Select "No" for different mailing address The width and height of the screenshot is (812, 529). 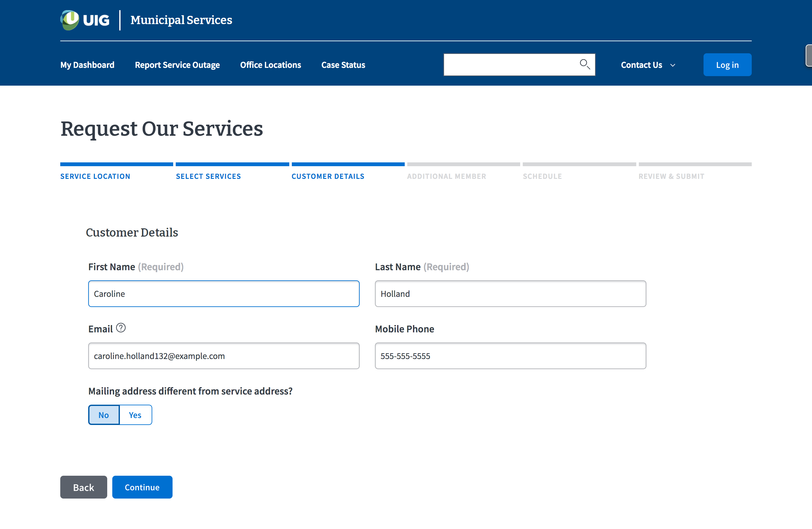[104, 415]
